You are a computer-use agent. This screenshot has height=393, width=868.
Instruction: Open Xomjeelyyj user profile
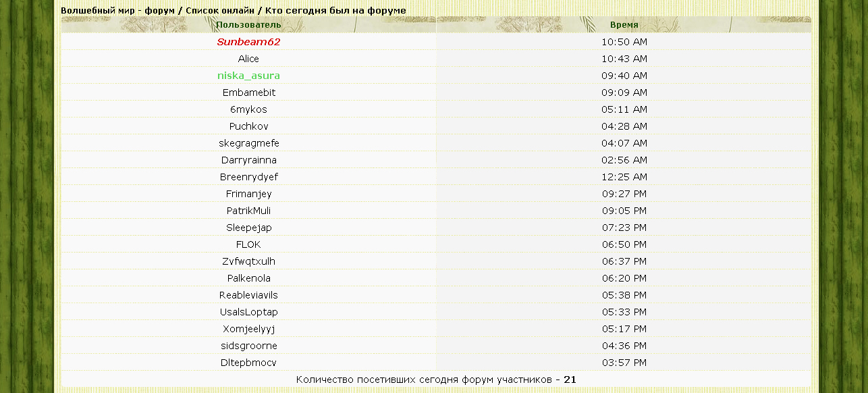coord(248,329)
